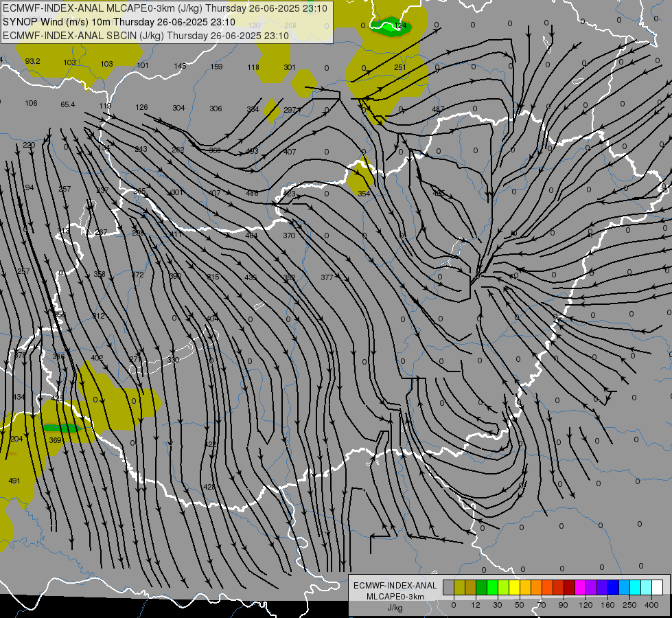Select the map value '486'
The width and height of the screenshot is (672, 618).
pyautogui.click(x=252, y=193)
